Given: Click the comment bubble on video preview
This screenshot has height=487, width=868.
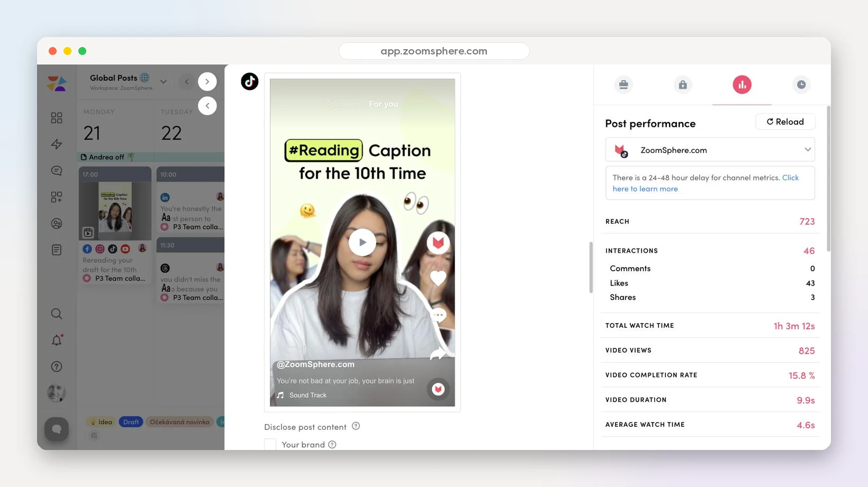Looking at the screenshot, I should (438, 315).
